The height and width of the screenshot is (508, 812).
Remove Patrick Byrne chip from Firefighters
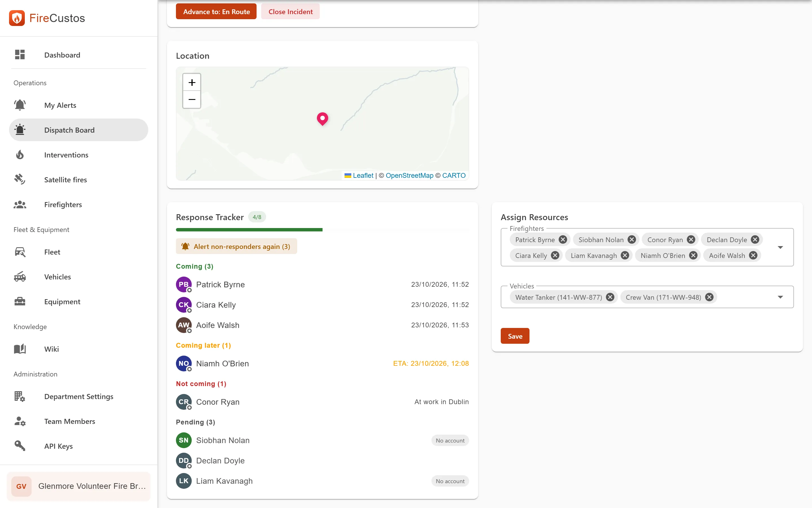(x=563, y=240)
